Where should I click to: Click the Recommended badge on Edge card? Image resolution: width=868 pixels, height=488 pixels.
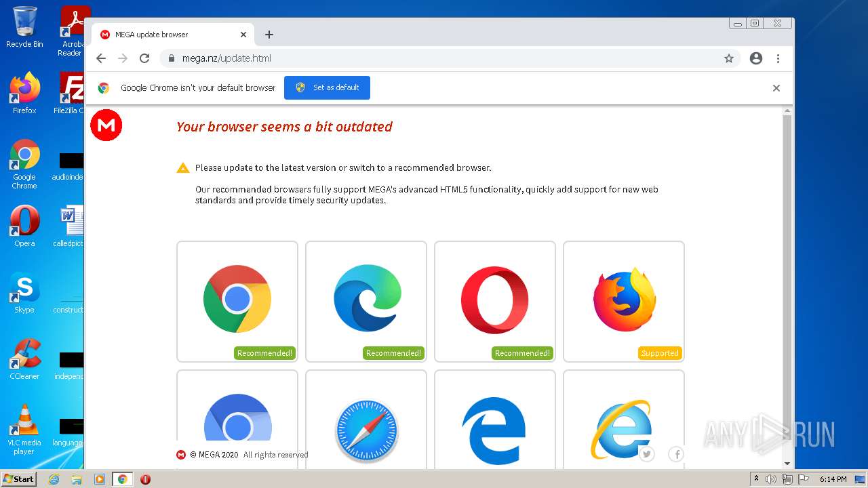click(393, 353)
